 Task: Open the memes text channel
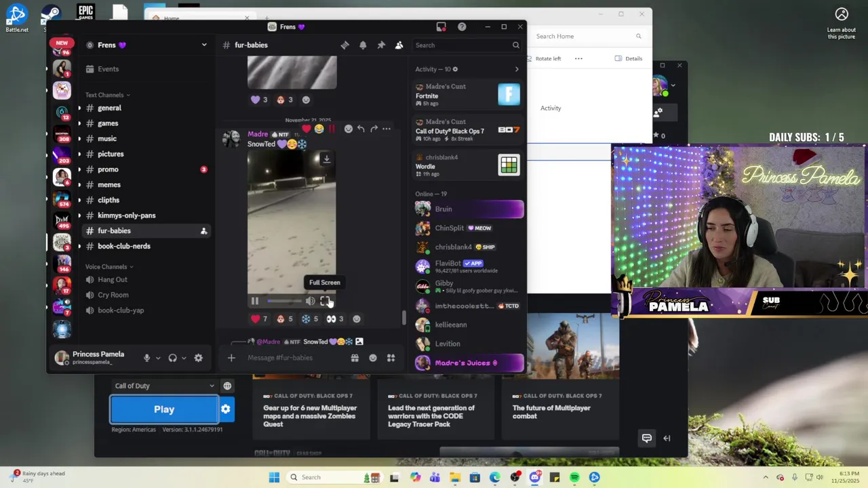pyautogui.click(x=109, y=184)
